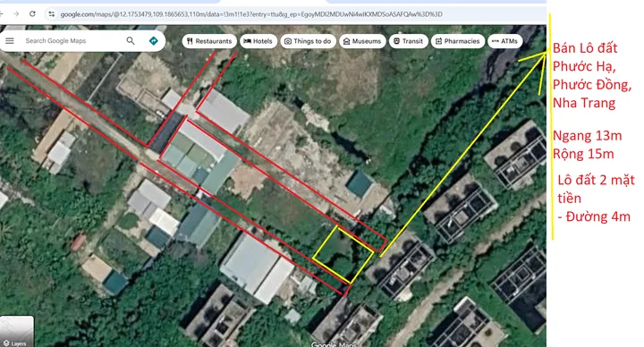Show Things to do nearby

click(x=308, y=41)
